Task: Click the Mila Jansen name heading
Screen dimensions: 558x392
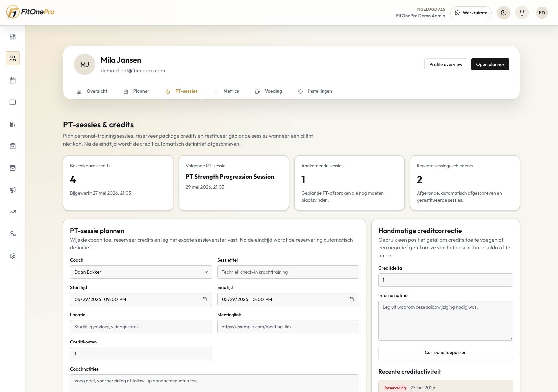Action: point(121,60)
